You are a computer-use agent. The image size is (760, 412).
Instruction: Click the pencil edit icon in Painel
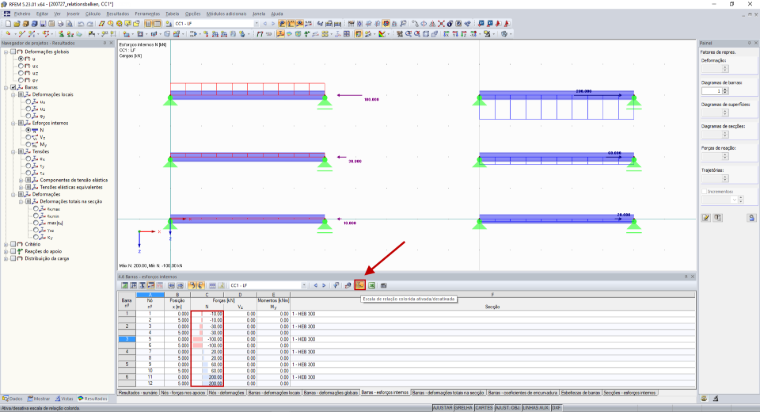click(x=706, y=218)
